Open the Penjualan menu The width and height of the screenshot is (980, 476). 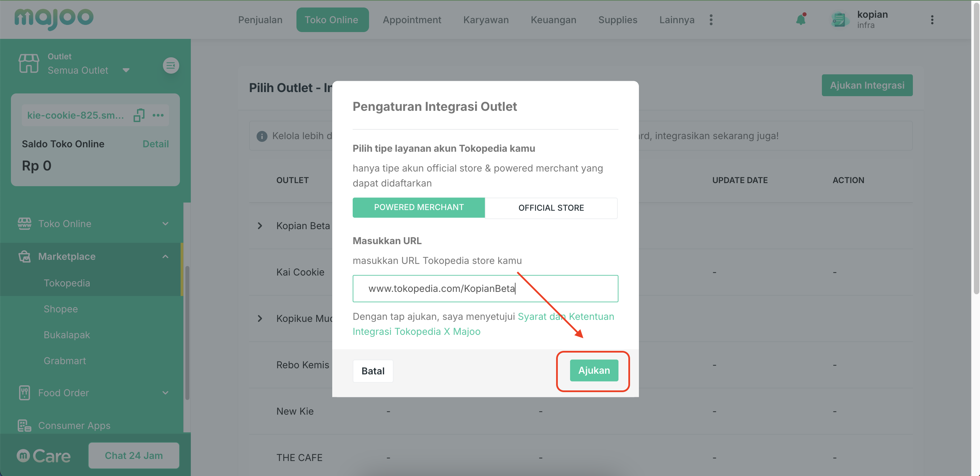pos(260,20)
